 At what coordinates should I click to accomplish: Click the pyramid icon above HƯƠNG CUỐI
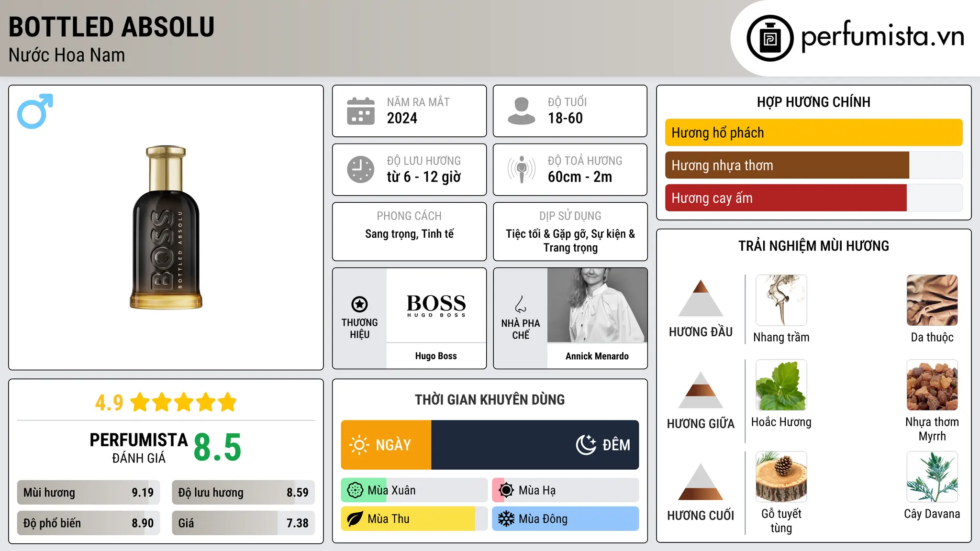point(701,482)
